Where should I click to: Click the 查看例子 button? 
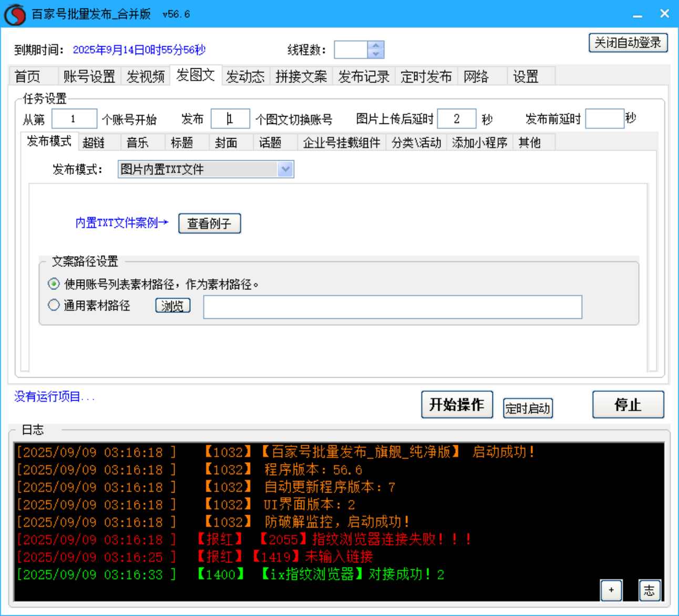209,223
